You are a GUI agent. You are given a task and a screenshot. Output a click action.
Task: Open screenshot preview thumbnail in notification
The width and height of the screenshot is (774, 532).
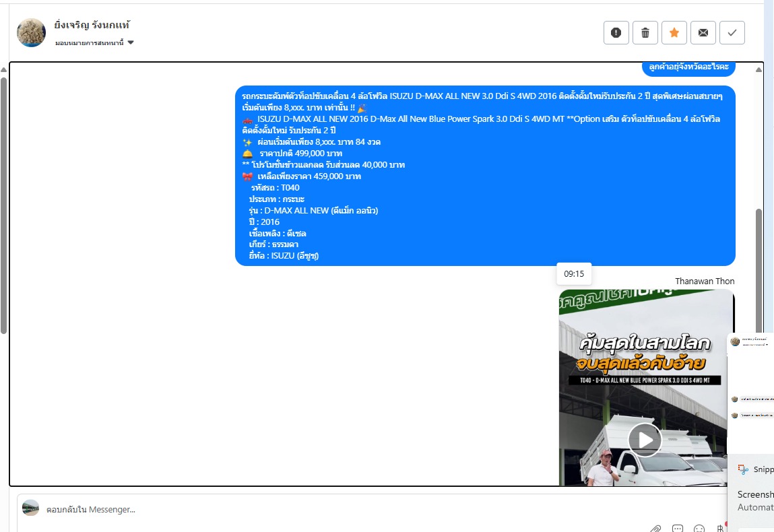point(750,393)
